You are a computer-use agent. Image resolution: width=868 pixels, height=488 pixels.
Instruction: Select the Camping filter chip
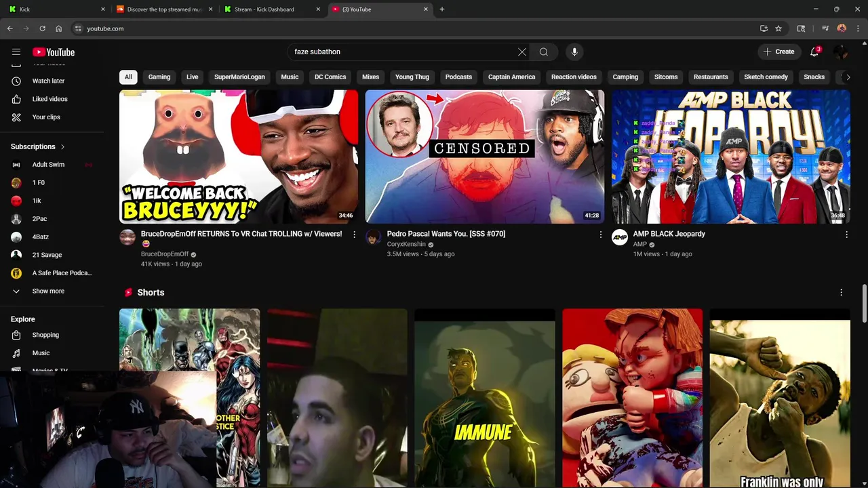click(625, 77)
